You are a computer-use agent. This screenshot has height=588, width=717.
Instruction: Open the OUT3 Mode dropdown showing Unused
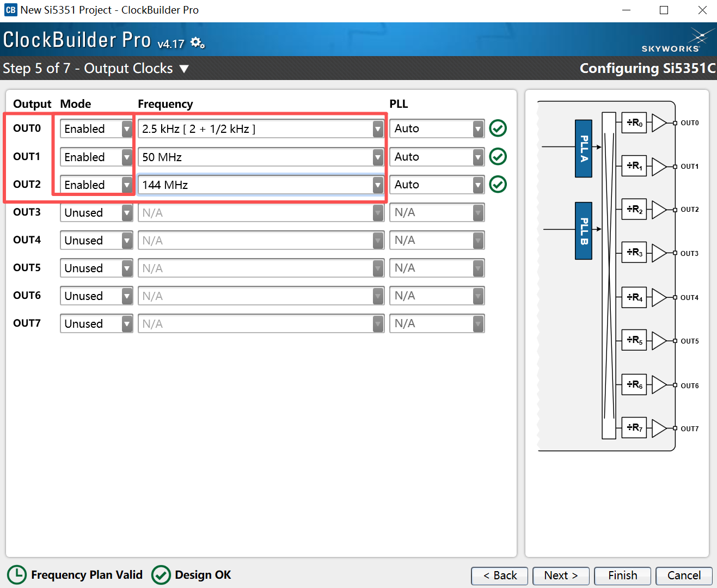click(96, 213)
